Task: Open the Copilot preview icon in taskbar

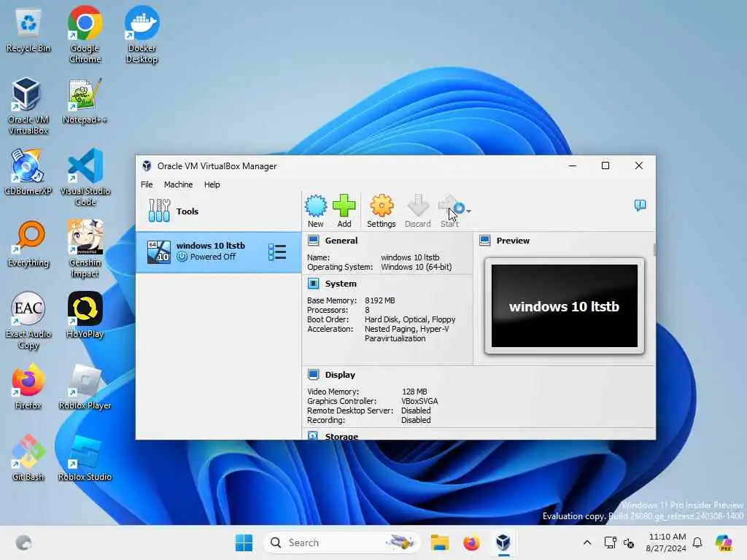Action: pos(724,542)
